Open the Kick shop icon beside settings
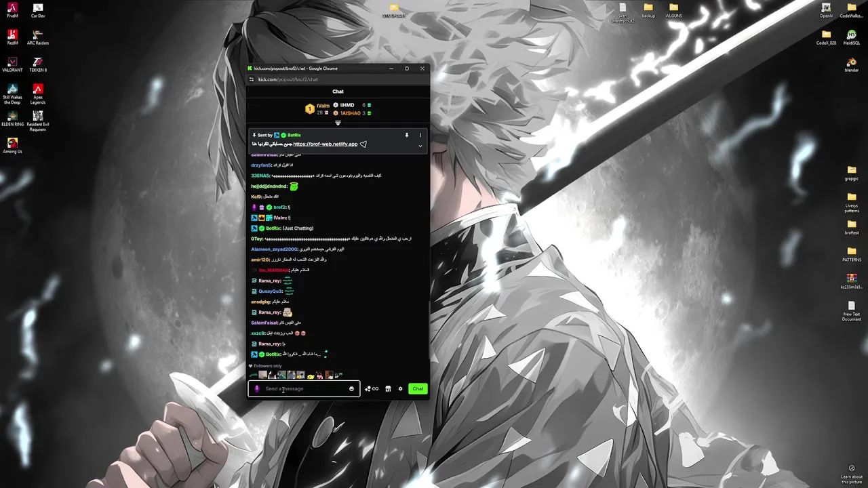Viewport: 868px width, 488px height. (x=388, y=389)
